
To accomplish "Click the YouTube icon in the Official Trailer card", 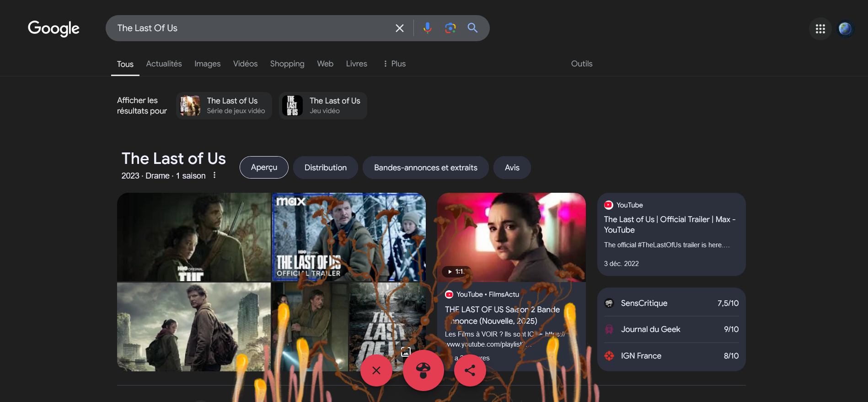I will pos(608,205).
